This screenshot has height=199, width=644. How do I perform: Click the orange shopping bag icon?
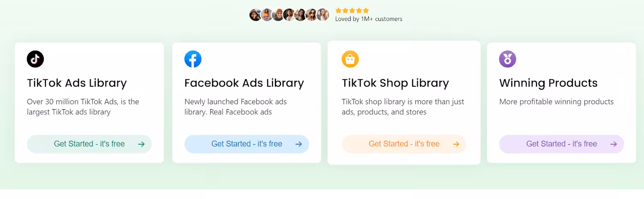pyautogui.click(x=350, y=59)
